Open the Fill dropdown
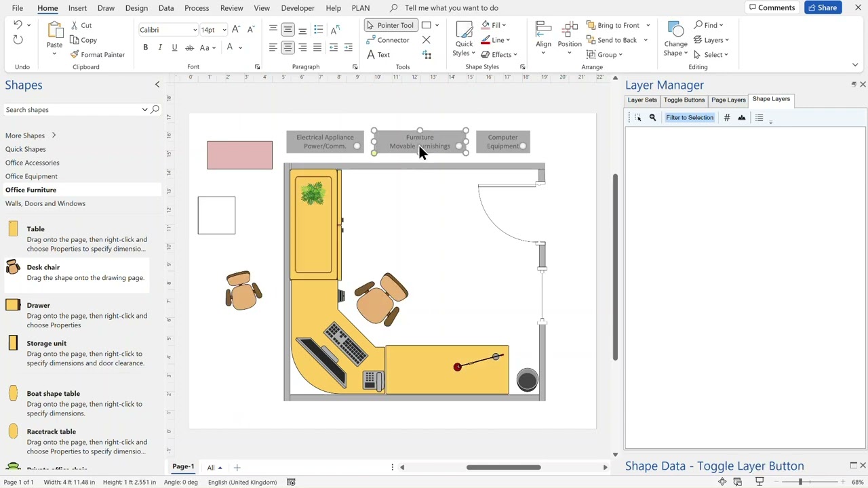 495,25
